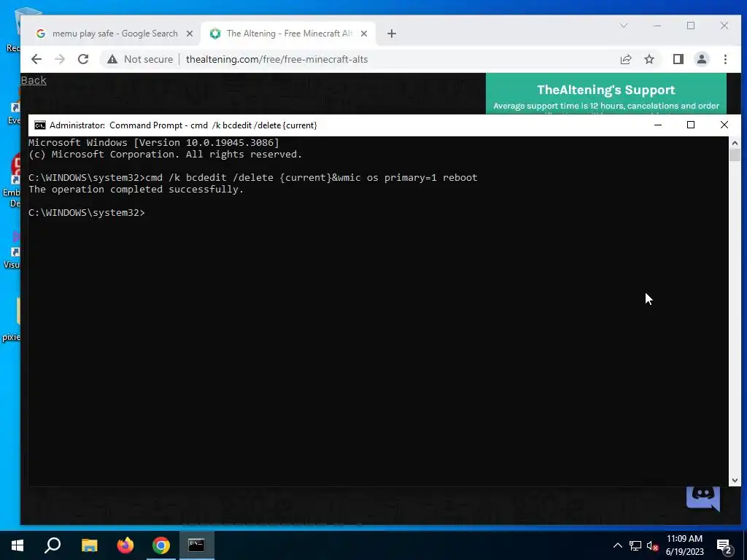Open the Windows Start menu
Screen dimensions: 747x560
click(x=18, y=545)
